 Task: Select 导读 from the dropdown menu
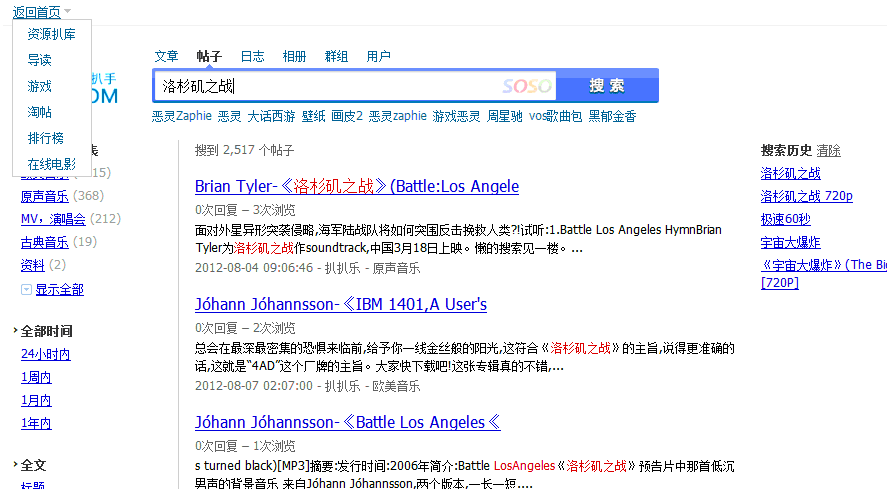pos(40,60)
